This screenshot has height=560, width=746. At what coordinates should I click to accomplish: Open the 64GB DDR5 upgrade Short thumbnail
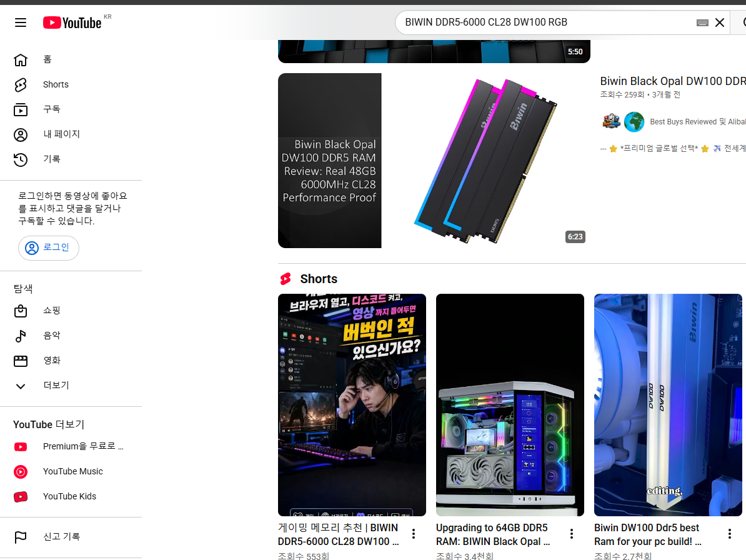510,405
